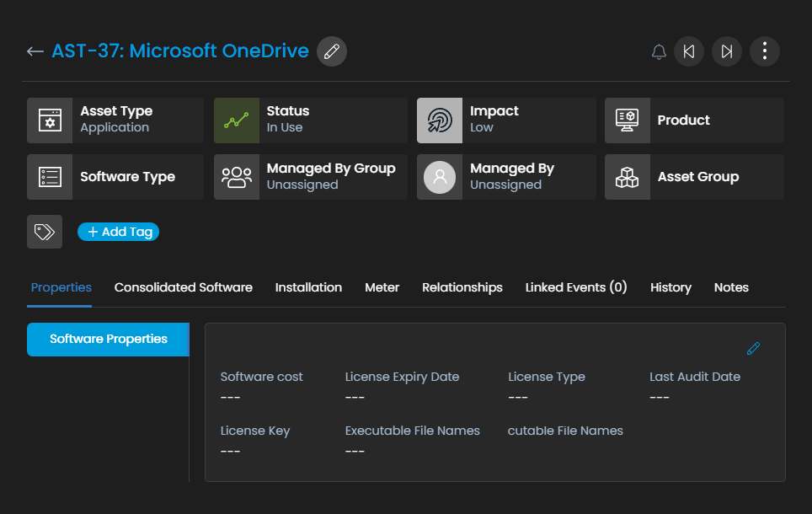Edit asset name with pencil icon
This screenshot has height=514, width=812.
point(332,51)
